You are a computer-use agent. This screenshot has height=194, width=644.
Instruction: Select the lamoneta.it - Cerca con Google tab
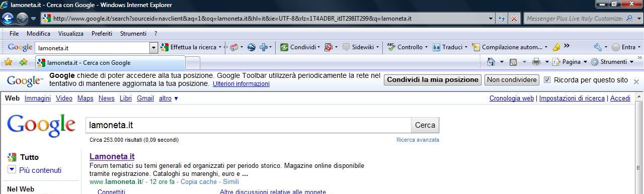(x=110, y=63)
